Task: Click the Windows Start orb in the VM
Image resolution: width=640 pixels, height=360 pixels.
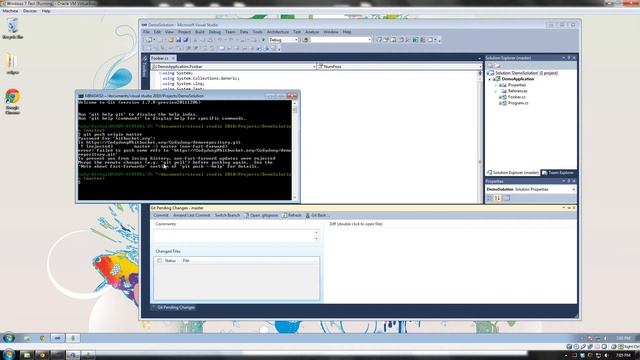Action: click(9, 338)
